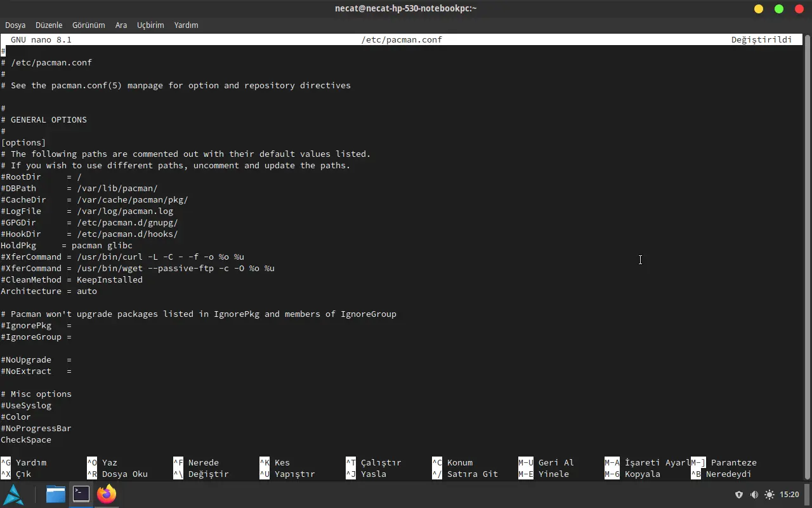Open the file manager from the taskbar
The image size is (812, 508).
pos(56,494)
